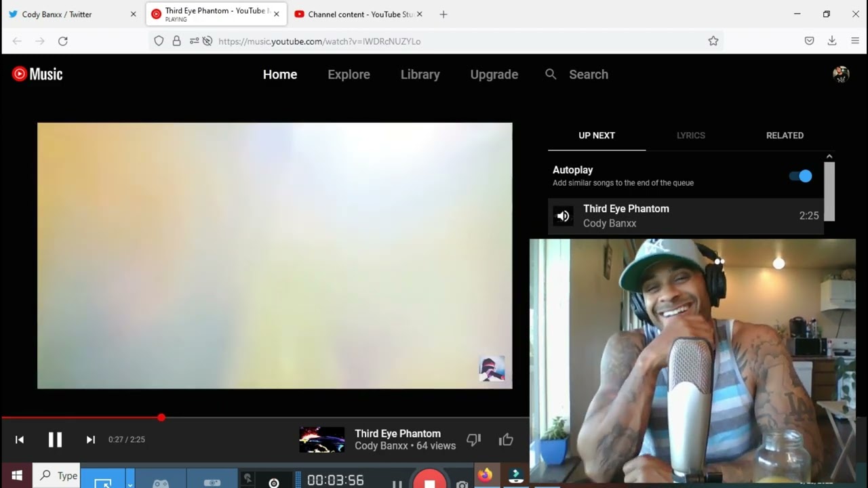Open the site permissions icon in address bar
Screen dimensions: 868x488
pyautogui.click(x=194, y=41)
